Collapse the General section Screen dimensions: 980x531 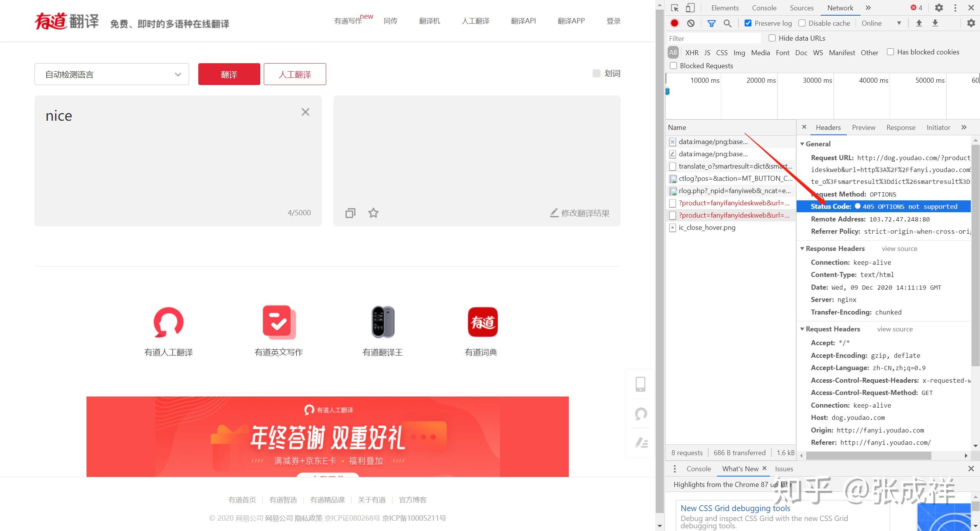tap(802, 144)
